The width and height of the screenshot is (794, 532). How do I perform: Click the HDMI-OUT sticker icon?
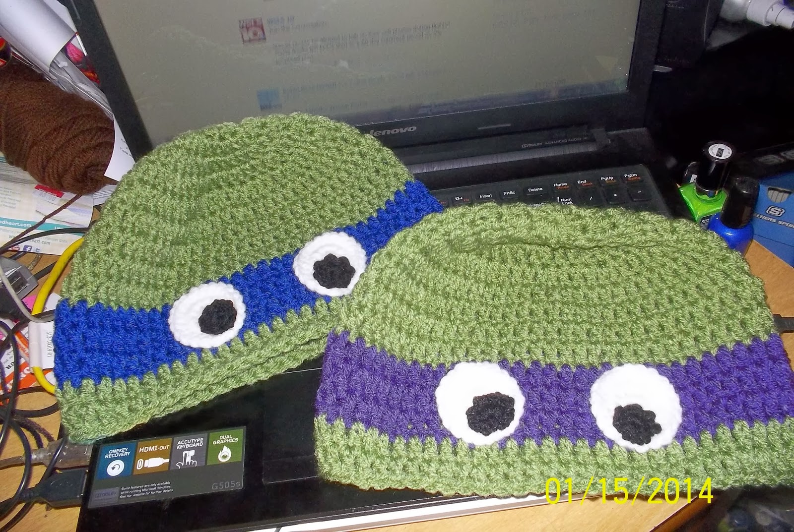154,456
